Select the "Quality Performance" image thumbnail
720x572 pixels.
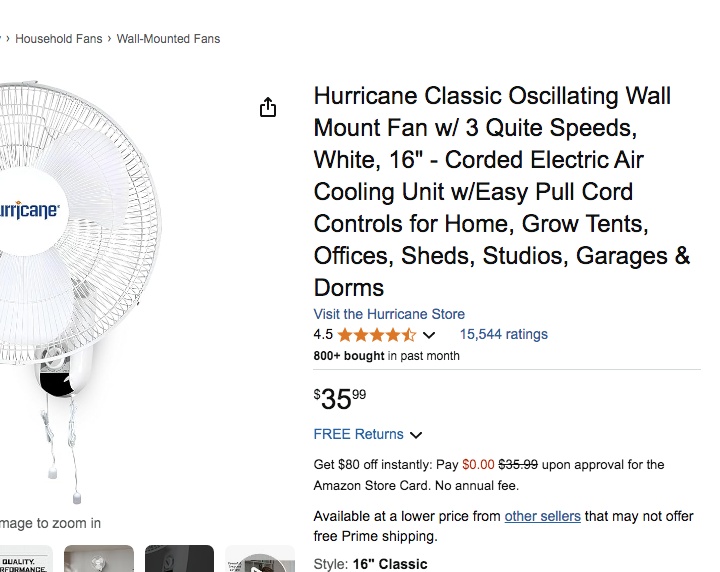click(x=25, y=559)
